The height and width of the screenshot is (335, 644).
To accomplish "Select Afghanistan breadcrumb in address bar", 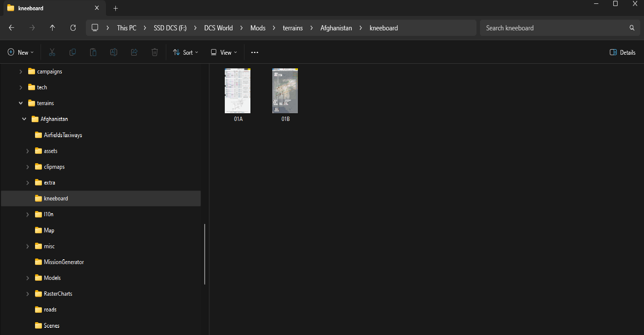I will [336, 28].
